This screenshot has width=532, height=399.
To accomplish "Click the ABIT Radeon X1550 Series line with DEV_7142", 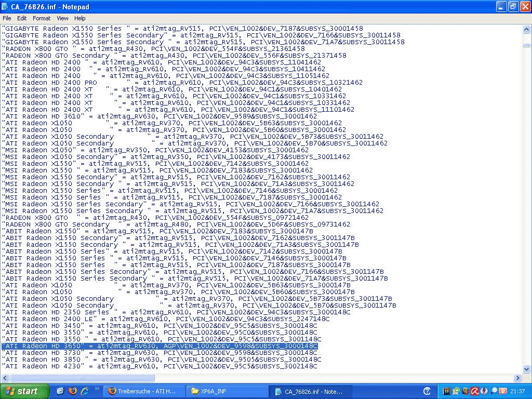I will click(x=172, y=251).
